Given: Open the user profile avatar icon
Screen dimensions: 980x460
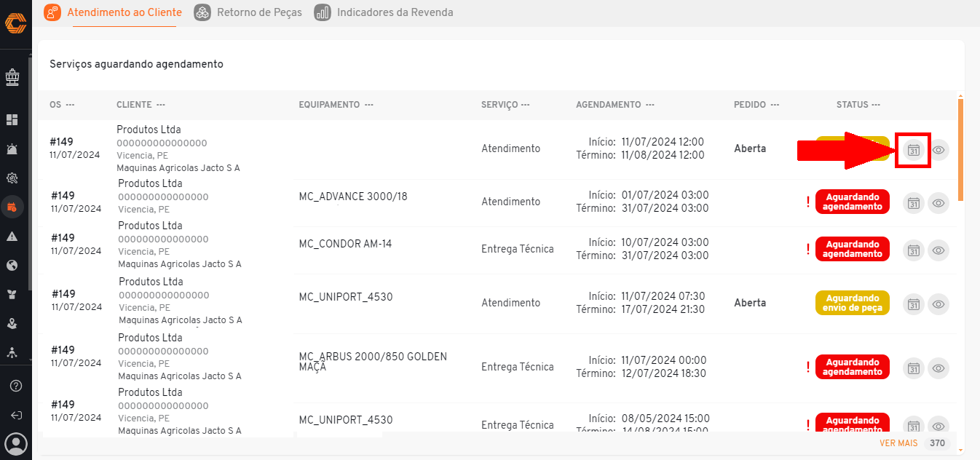Looking at the screenshot, I should click(16, 443).
